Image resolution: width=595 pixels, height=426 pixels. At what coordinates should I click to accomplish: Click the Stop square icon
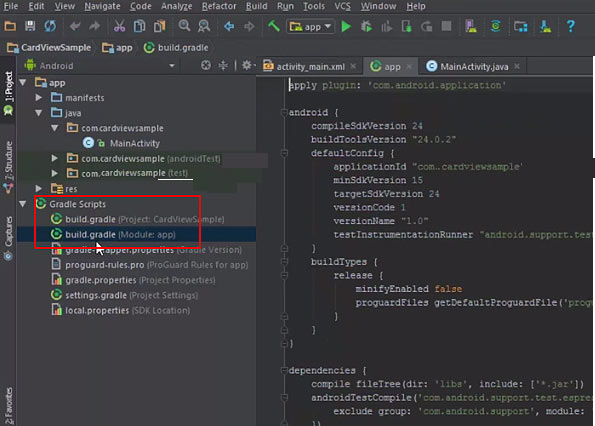click(x=447, y=26)
